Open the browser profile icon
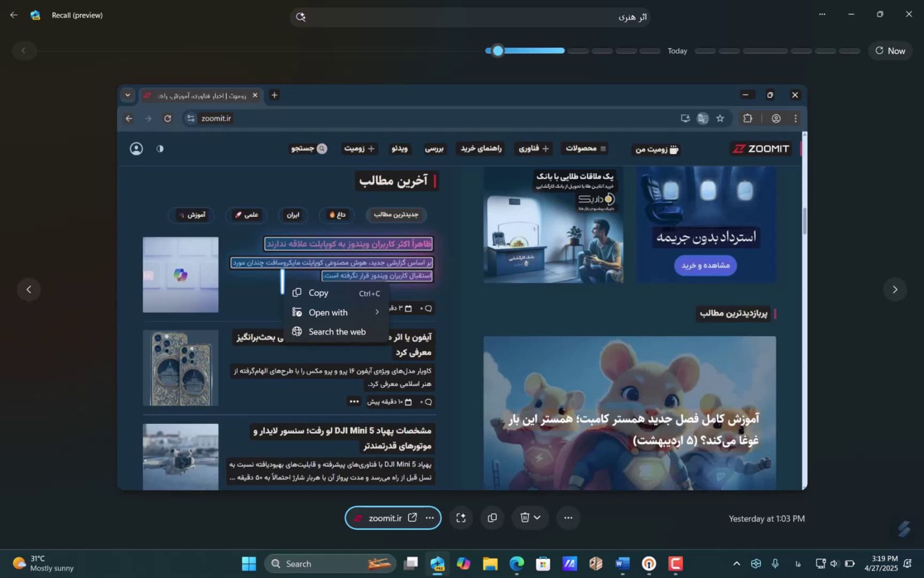The width and height of the screenshot is (924, 578). pos(776,118)
